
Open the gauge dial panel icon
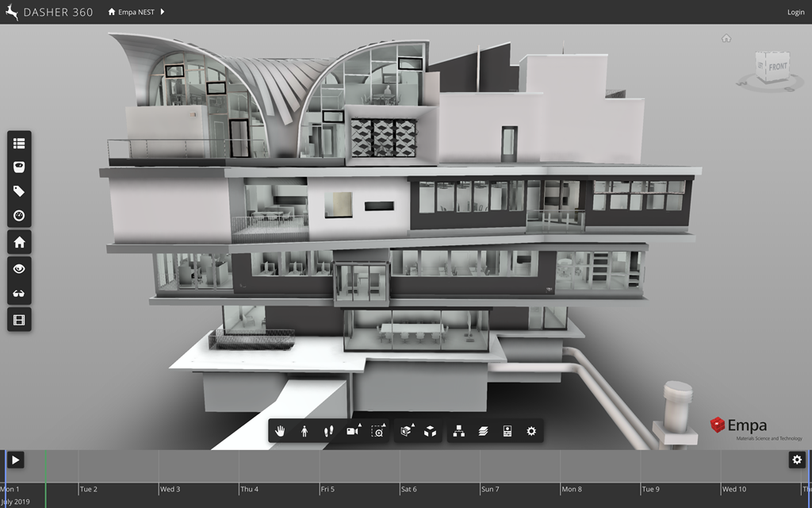click(x=19, y=215)
